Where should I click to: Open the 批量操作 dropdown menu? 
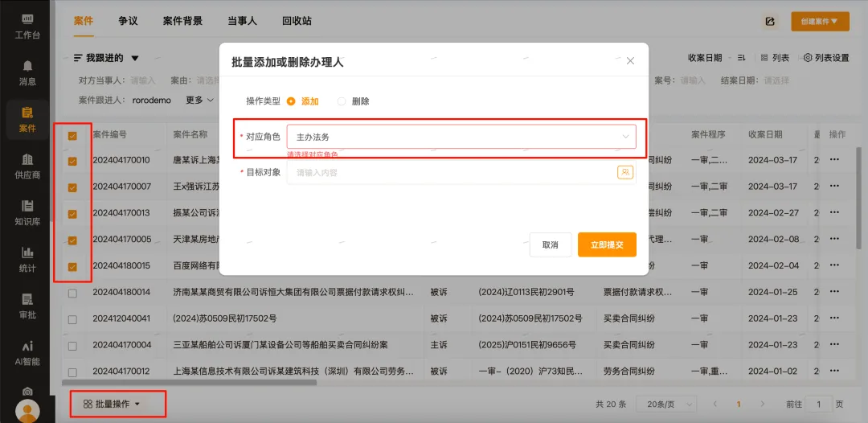point(112,405)
